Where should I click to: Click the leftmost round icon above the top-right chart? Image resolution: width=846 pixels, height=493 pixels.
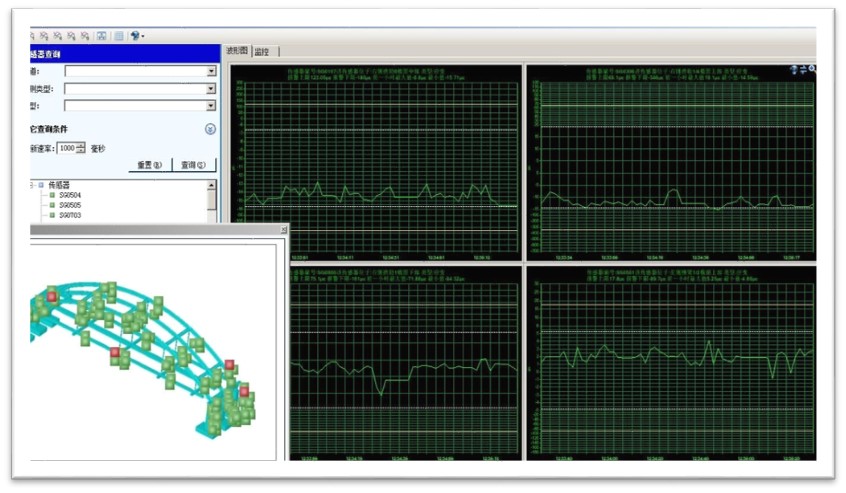[793, 70]
